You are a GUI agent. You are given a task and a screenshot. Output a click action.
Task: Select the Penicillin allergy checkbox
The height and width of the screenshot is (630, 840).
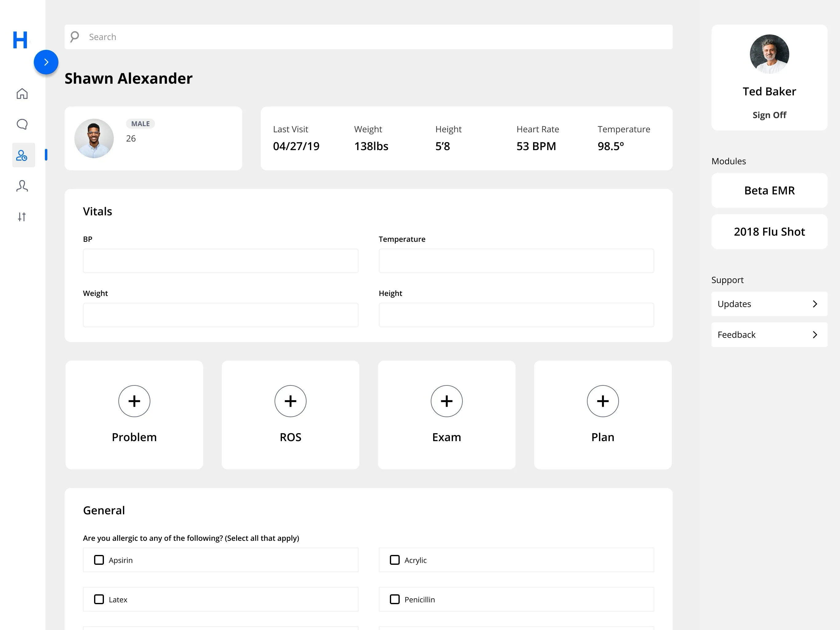point(394,599)
